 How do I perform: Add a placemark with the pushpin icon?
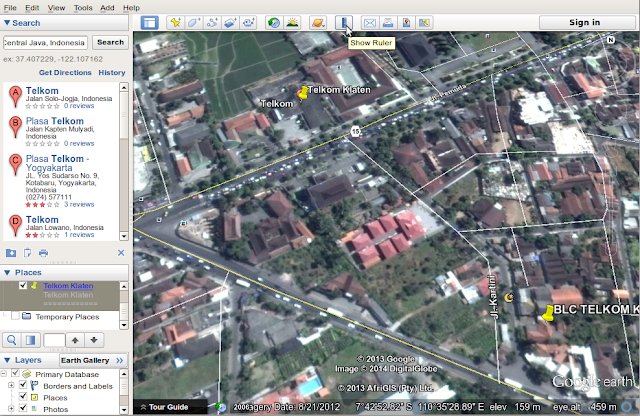176,23
